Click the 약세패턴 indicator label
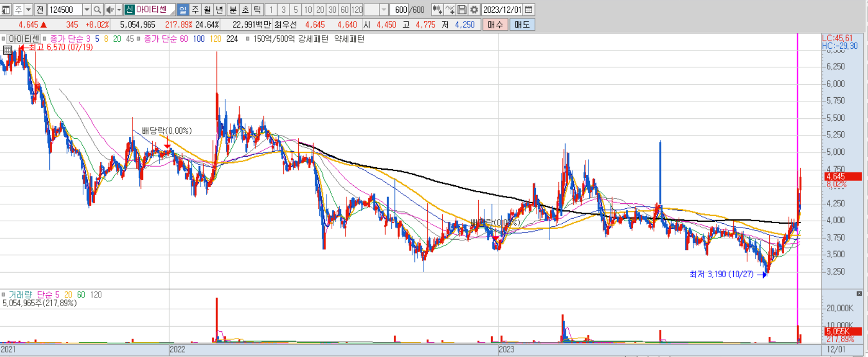This screenshot has height=357, width=868. pos(349,39)
